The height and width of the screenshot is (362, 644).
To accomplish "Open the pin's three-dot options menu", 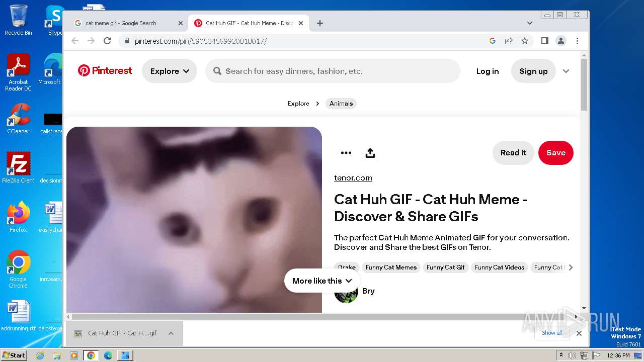I will point(346,153).
